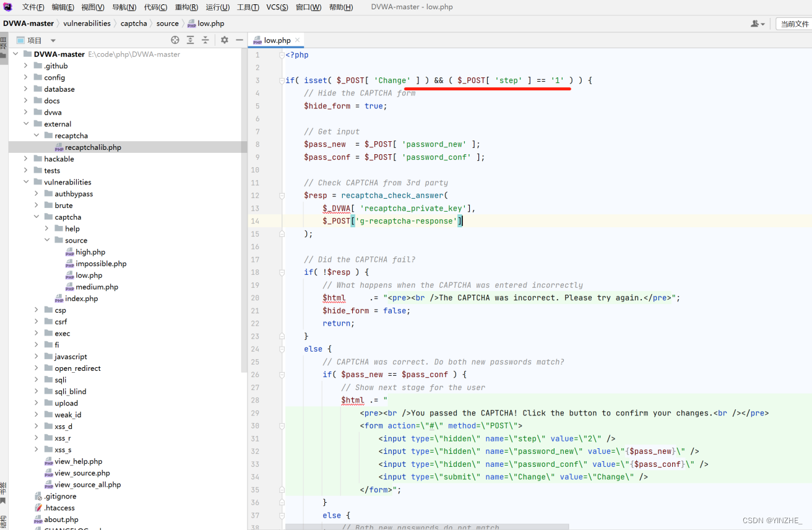Click the editor horizontal scrollbar
This screenshot has height=530, width=812.
[x=427, y=527]
